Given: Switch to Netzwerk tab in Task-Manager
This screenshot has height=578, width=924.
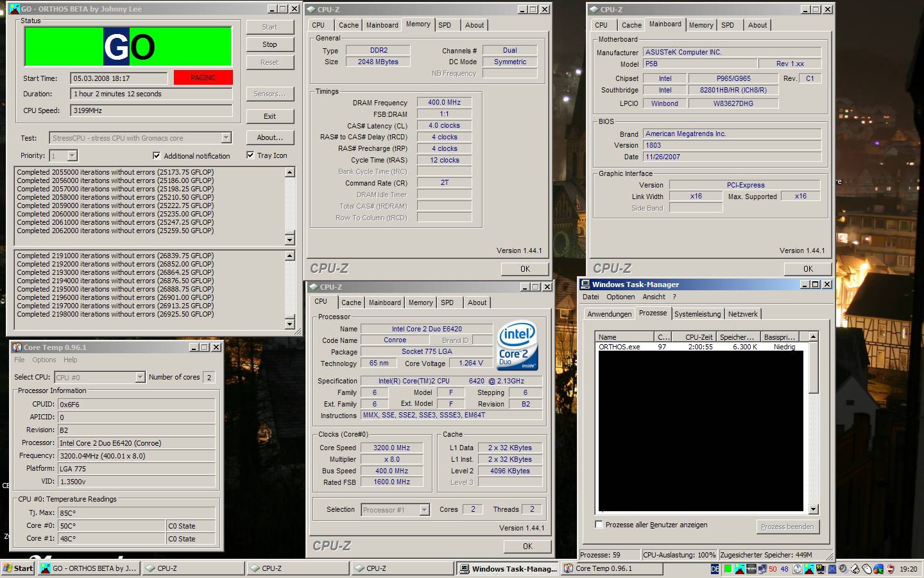Looking at the screenshot, I should pos(742,314).
